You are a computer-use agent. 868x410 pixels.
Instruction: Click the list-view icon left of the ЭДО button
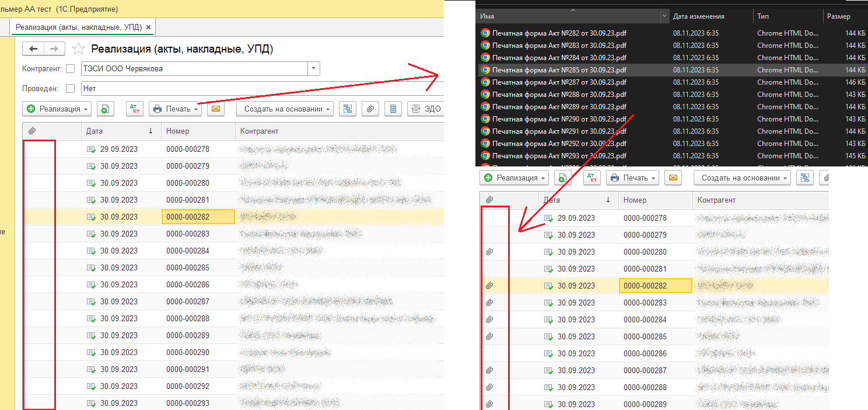pyautogui.click(x=393, y=109)
